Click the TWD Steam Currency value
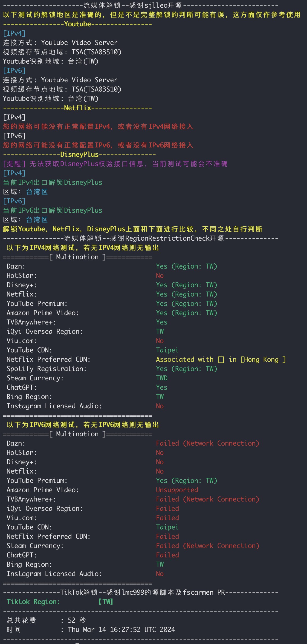Screen dimensions: 307x644 162,378
